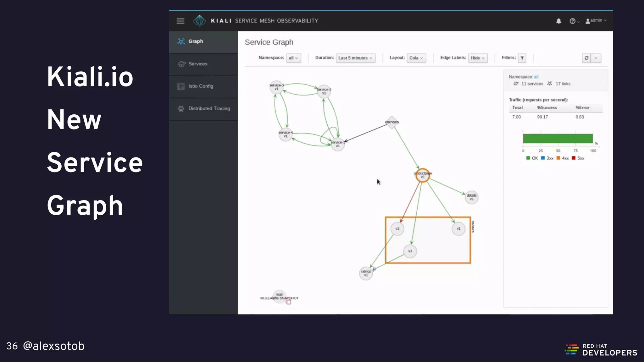The height and width of the screenshot is (362, 644).
Task: Click the red 5xx legend swatch
Action: tap(574, 158)
